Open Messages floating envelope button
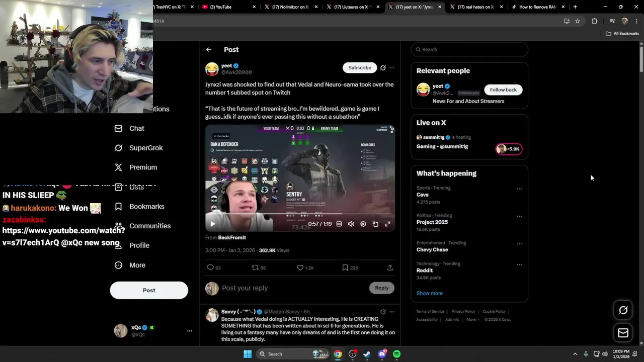The height and width of the screenshot is (362, 644). pos(623,333)
